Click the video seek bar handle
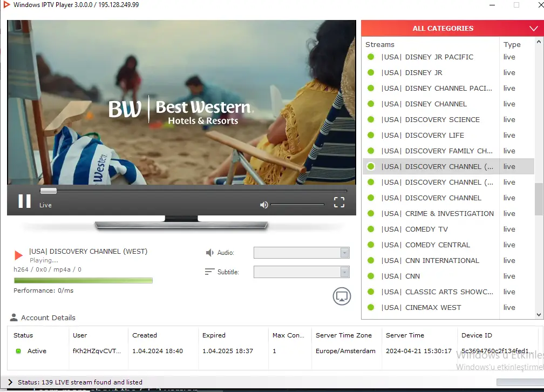 point(48,191)
